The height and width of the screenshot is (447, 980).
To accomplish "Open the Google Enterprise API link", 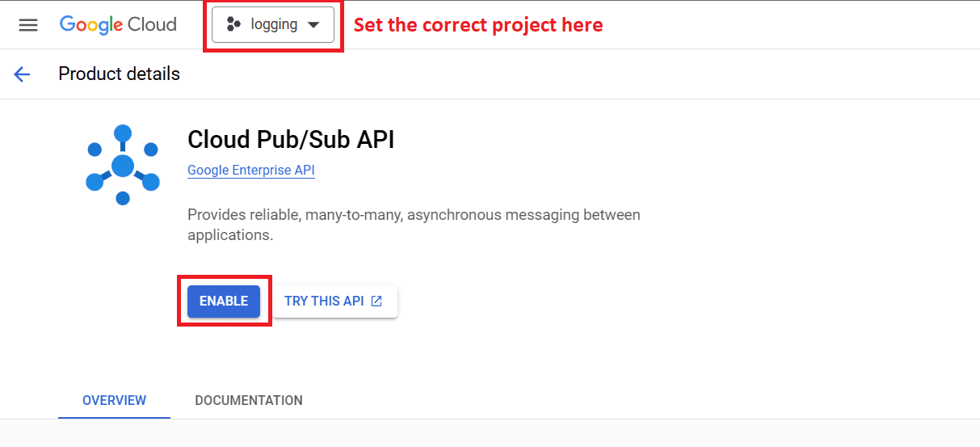I will tap(251, 171).
